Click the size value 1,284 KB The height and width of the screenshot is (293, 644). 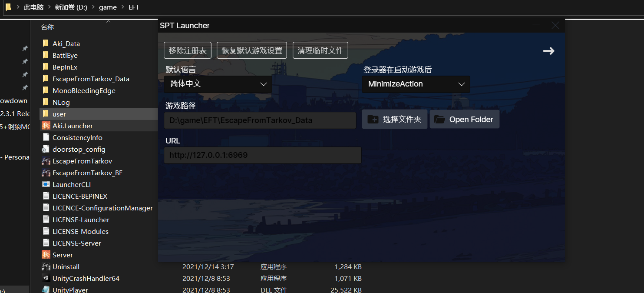348,266
